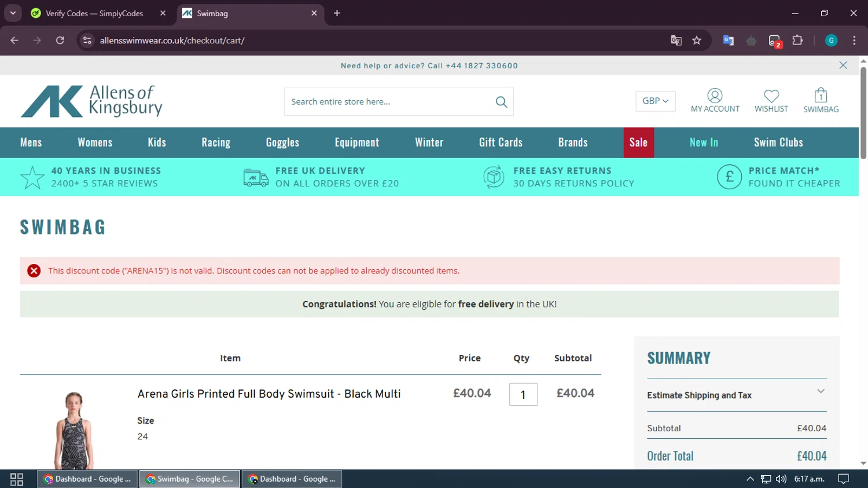
Task: Click the quantity input field
Action: (523, 395)
